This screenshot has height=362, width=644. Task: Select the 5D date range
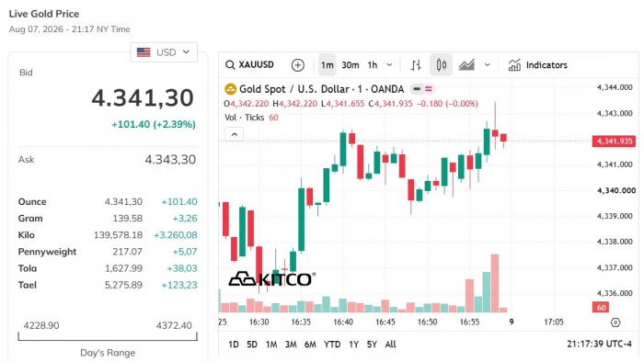click(252, 345)
